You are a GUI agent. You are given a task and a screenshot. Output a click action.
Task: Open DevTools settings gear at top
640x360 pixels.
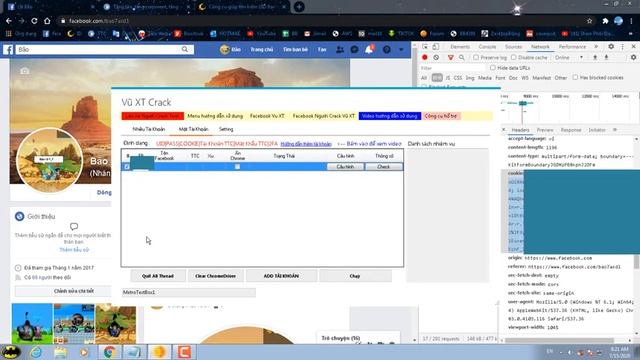[x=611, y=47]
